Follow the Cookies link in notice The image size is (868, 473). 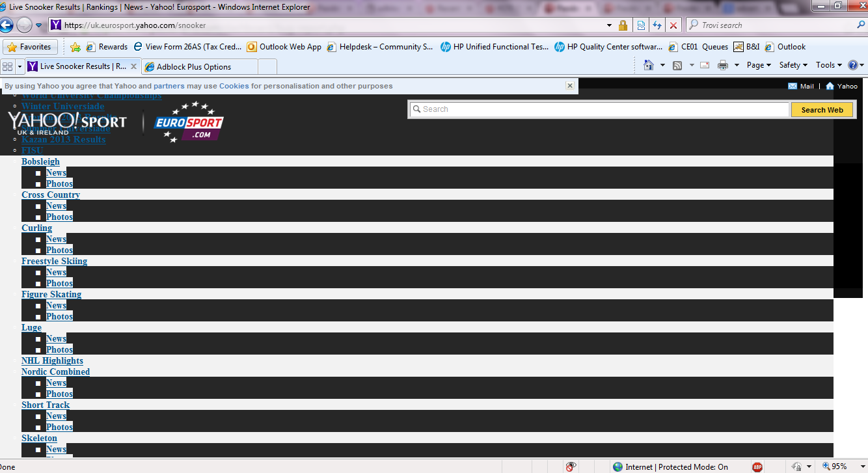coord(234,86)
